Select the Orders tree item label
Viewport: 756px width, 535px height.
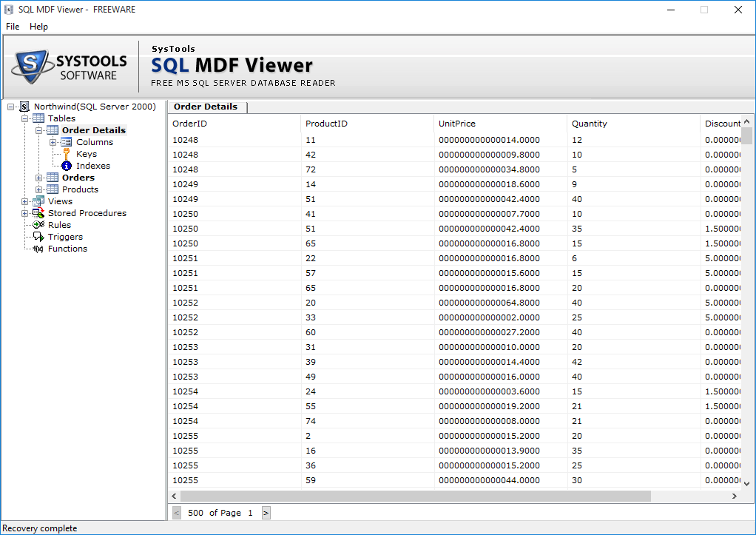[x=78, y=178]
